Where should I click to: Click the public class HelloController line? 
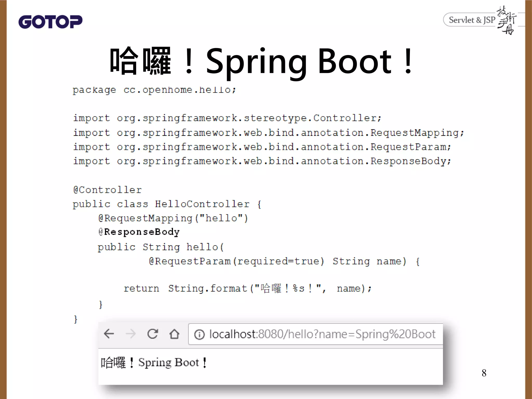167,204
